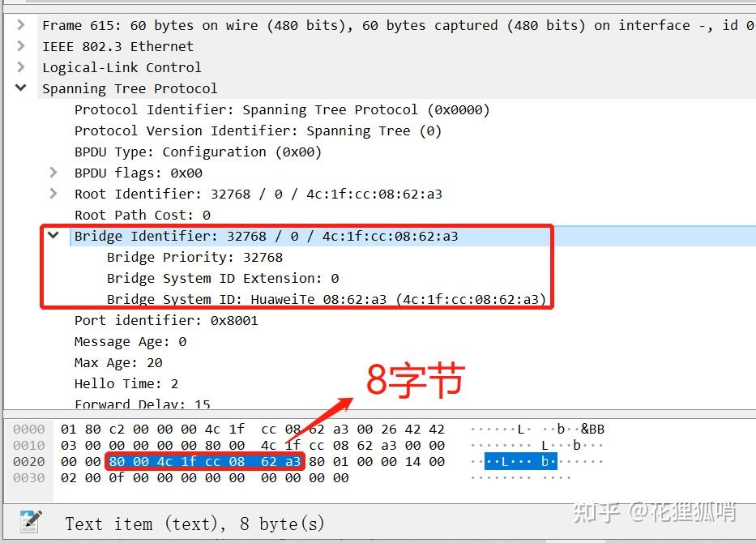Click hex offset 0030 in bytes pane
The width and height of the screenshot is (756, 543).
(x=29, y=478)
